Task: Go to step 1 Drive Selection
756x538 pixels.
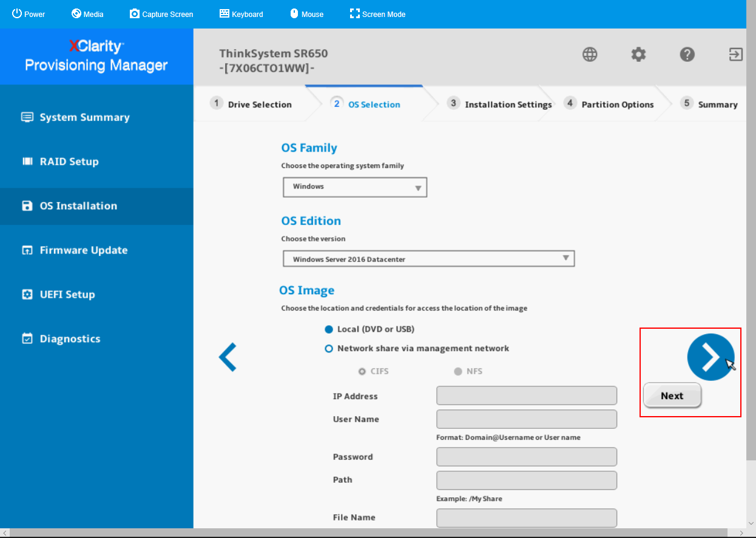Action: (251, 104)
